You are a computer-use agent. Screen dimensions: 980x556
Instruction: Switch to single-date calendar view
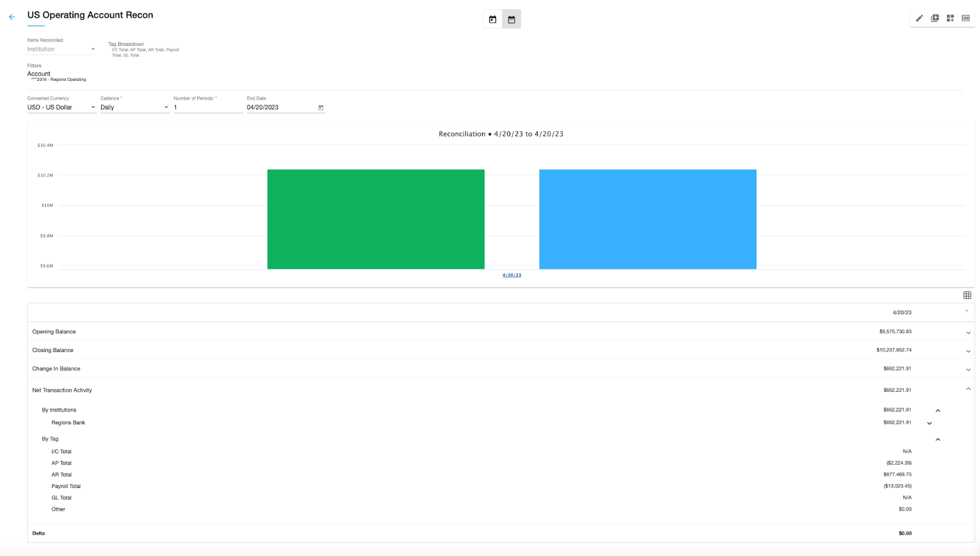pos(492,20)
